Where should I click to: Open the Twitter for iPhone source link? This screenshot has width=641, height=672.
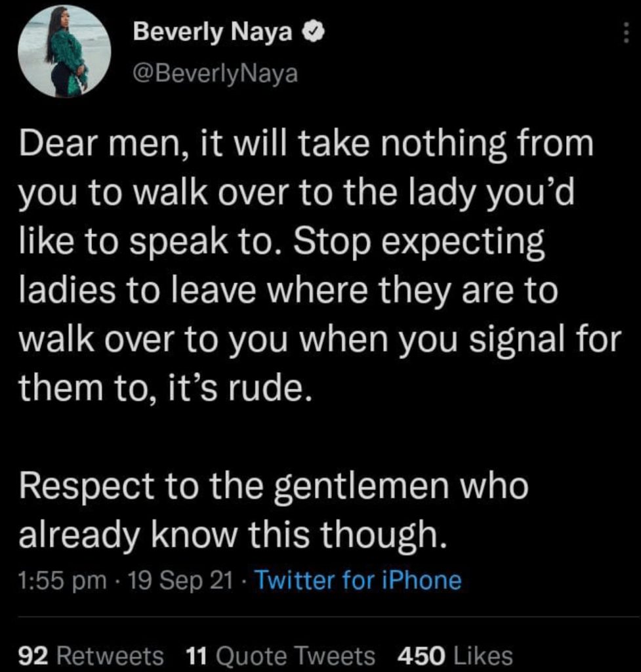357,580
